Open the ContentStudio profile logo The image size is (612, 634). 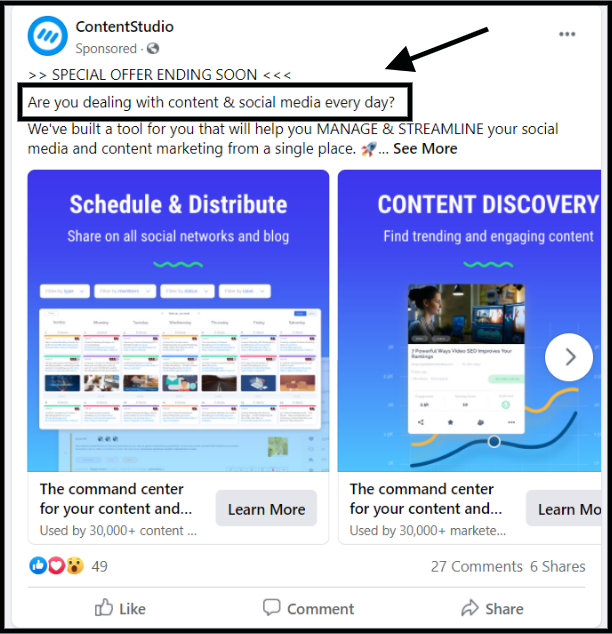[x=48, y=36]
